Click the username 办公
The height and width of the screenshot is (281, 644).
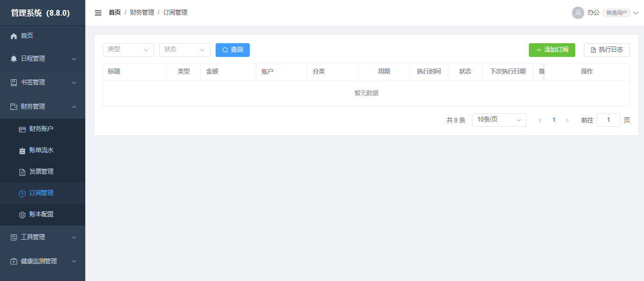[593, 13]
